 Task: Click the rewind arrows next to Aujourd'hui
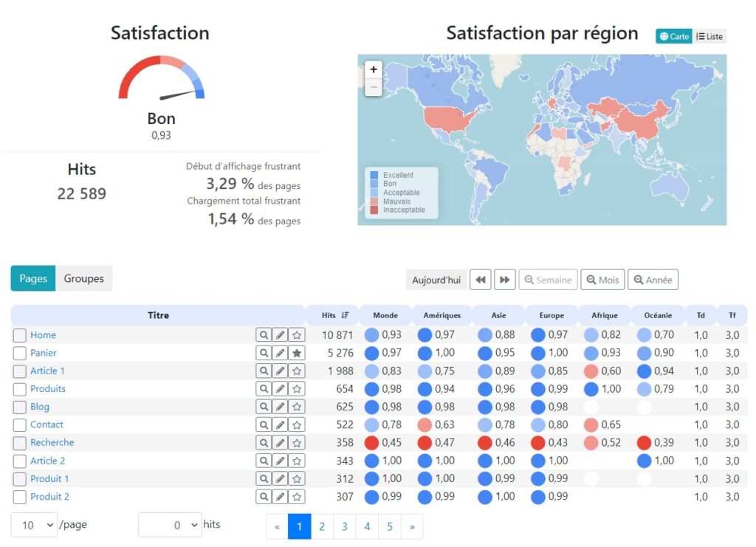[x=480, y=279]
